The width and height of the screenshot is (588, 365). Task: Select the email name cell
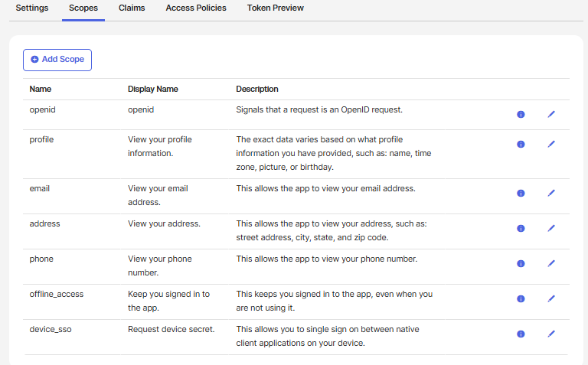pyautogui.click(x=39, y=188)
